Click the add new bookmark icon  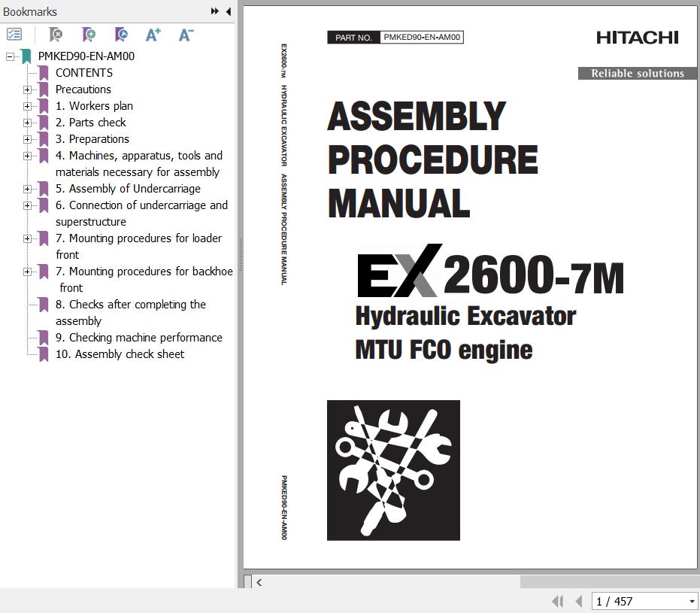pyautogui.click(x=89, y=35)
